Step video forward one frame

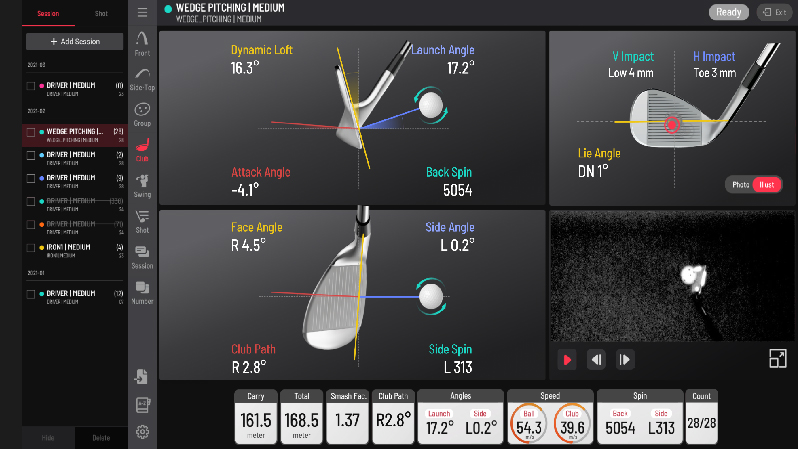625,360
